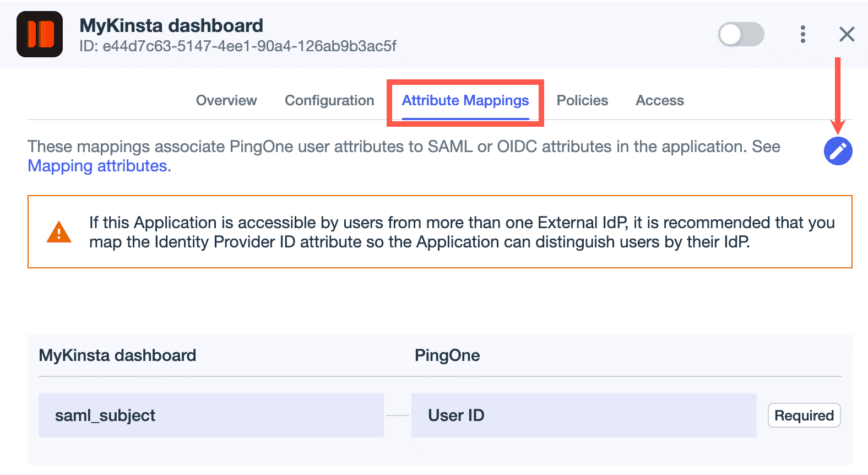Click the User ID PingOne attribute field
Screen dimensions: 868x475
tap(584, 415)
